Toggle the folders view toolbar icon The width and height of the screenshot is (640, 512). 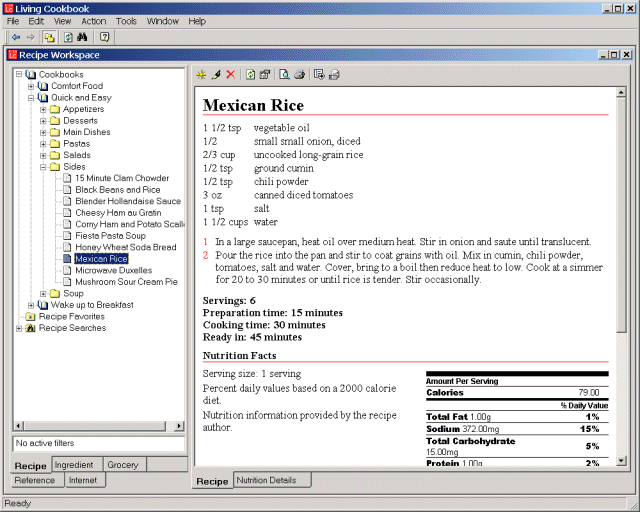pyautogui.click(x=49, y=38)
